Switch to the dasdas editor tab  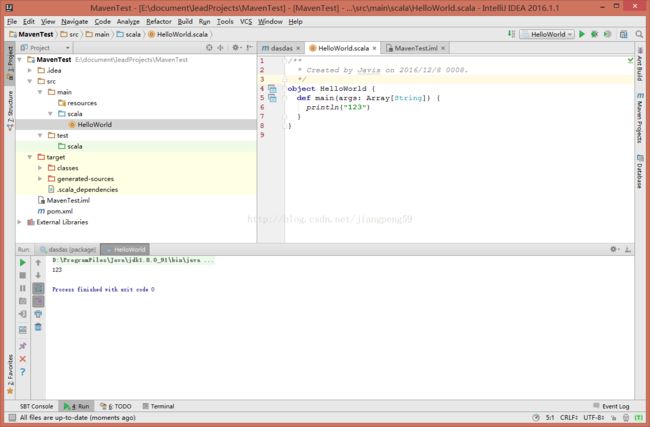click(x=281, y=48)
